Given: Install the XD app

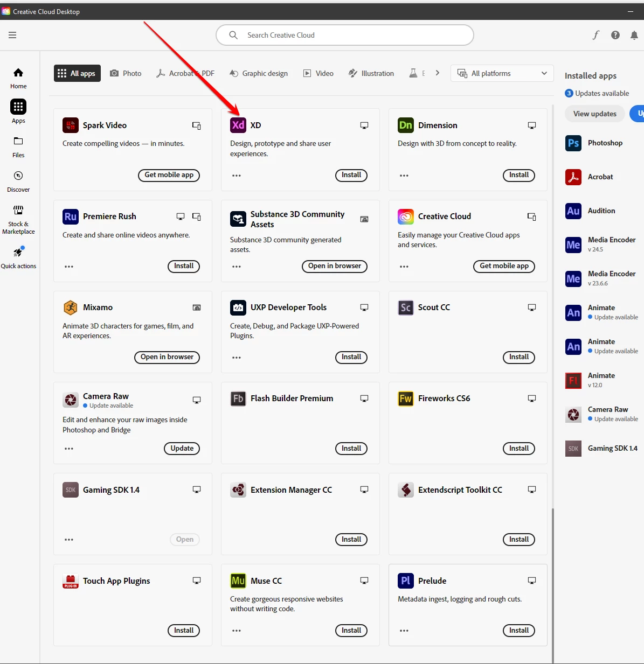Looking at the screenshot, I should pyautogui.click(x=351, y=175).
